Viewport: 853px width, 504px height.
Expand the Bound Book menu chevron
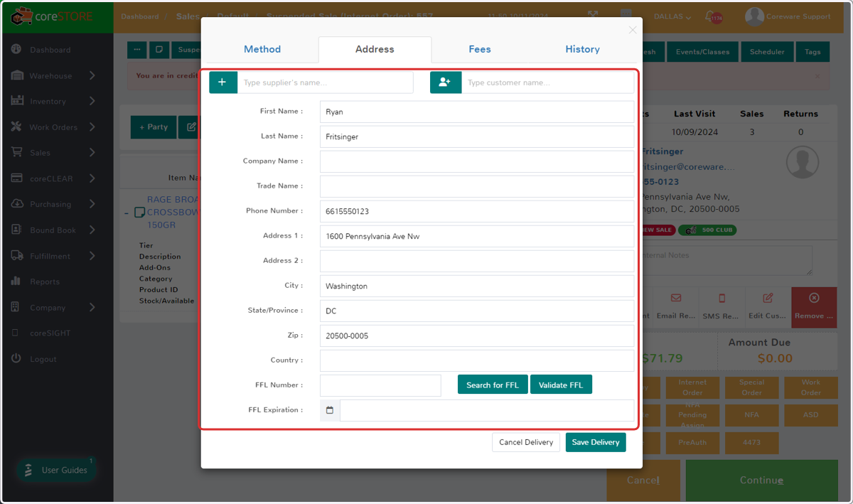click(x=92, y=230)
